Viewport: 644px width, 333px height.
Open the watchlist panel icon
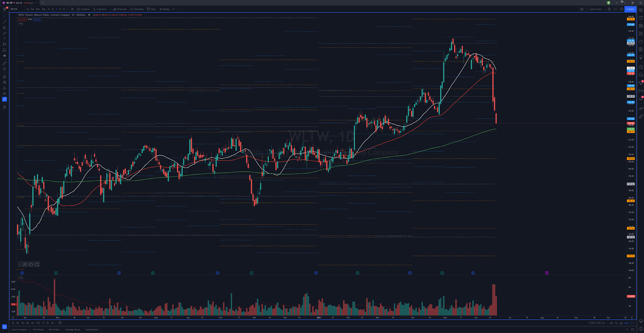click(x=641, y=10)
